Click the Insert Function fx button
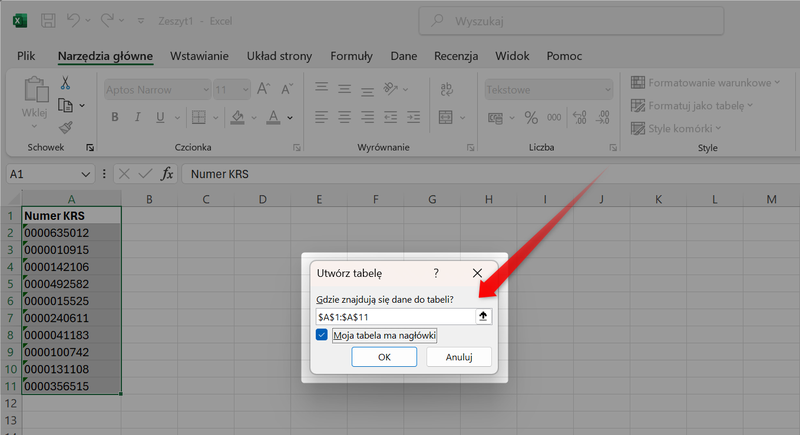 [167, 174]
